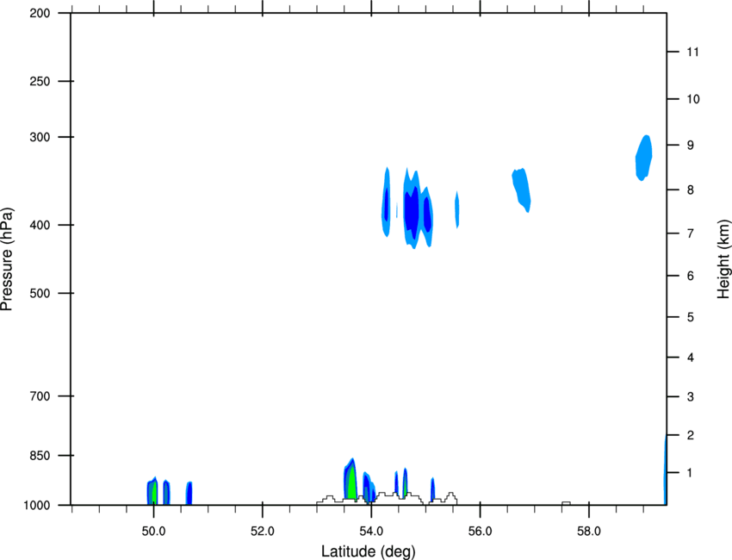Pick the 10 km height label
The image size is (732, 560).
pos(693,99)
